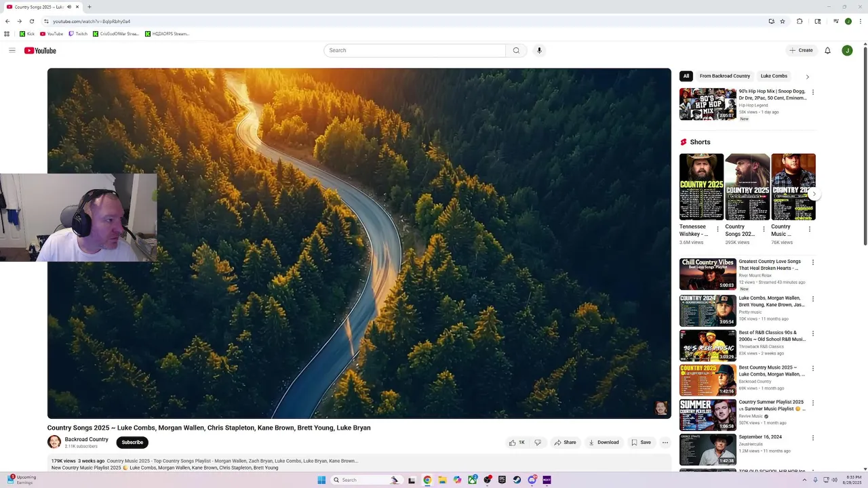Open the Kick bookmark
The width and height of the screenshot is (868, 488).
click(x=27, y=34)
